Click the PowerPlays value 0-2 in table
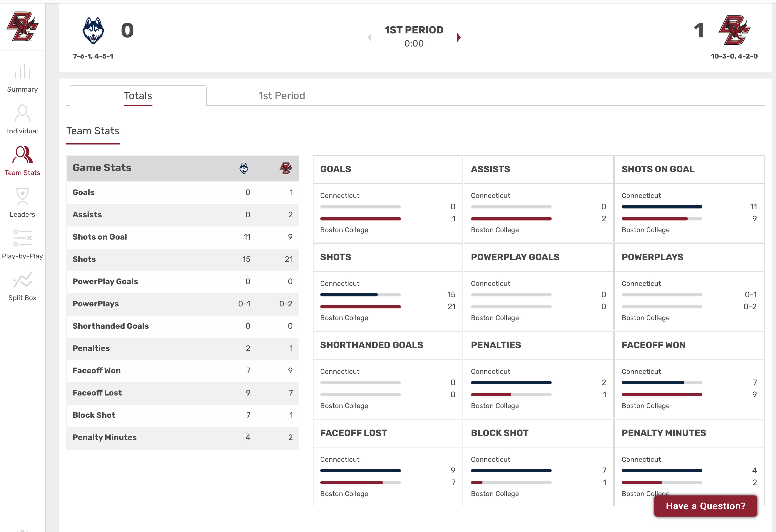 [286, 304]
